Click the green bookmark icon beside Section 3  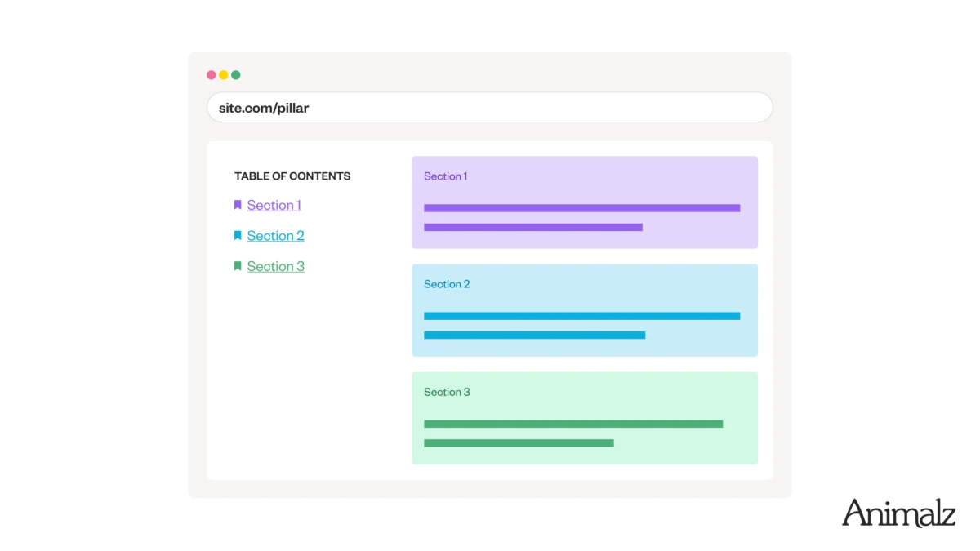238,266
